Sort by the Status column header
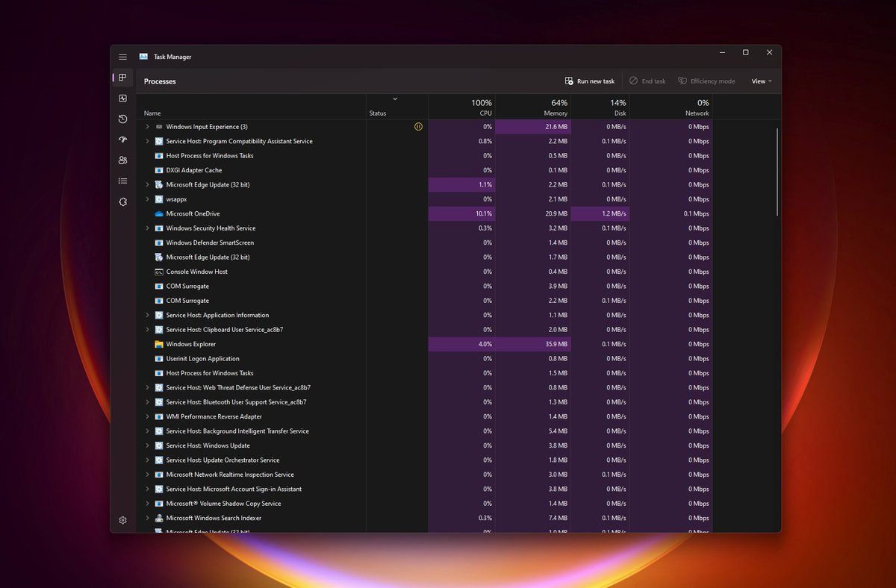Viewport: 896px width, 588px height. (397, 107)
